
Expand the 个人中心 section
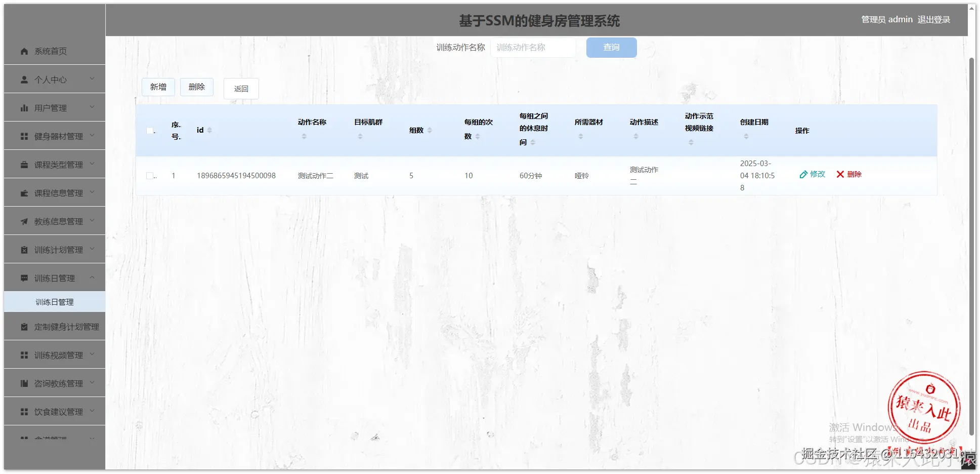pyautogui.click(x=92, y=79)
